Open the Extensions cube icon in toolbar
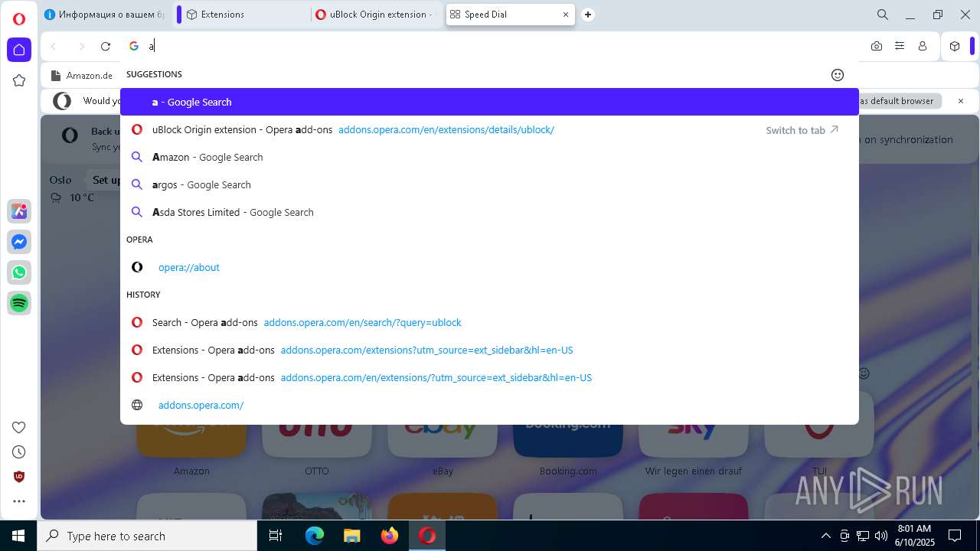Screen dimensions: 980x551 coord(955,47)
